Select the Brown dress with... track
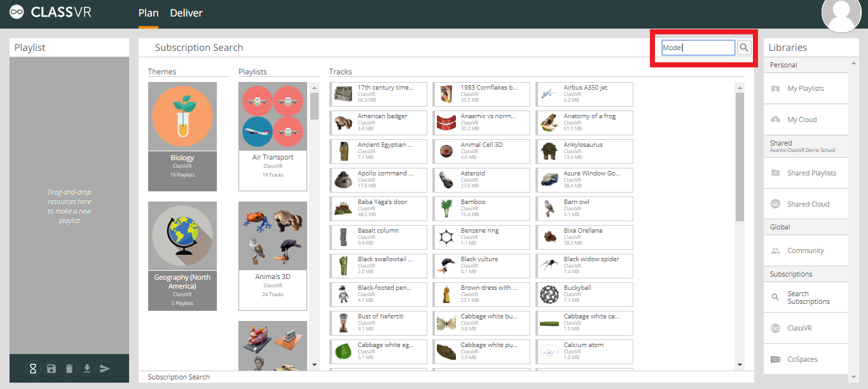This screenshot has height=389, width=868. (481, 294)
